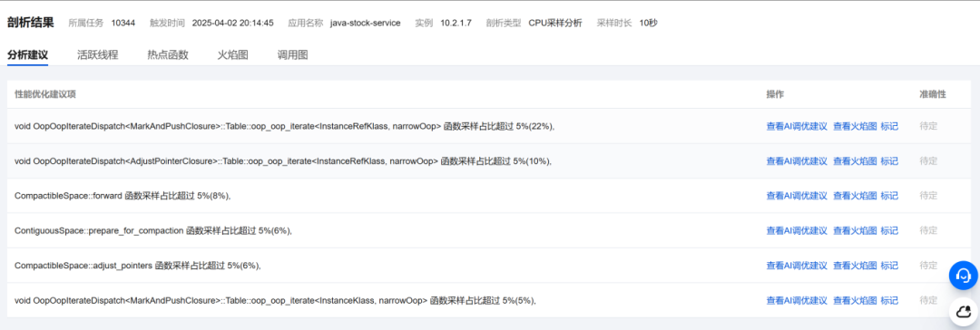The height and width of the screenshot is (330, 980).
Task: Open the 火焰图 tab
Action: tap(232, 54)
